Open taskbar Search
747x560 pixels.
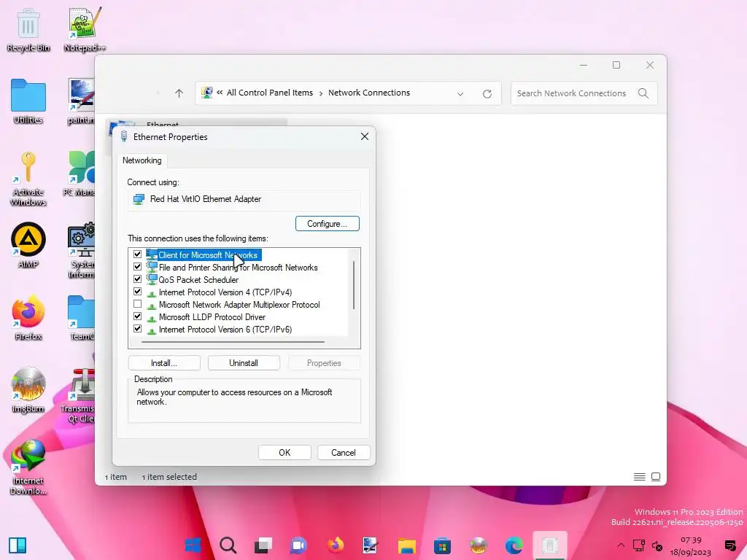(228, 545)
